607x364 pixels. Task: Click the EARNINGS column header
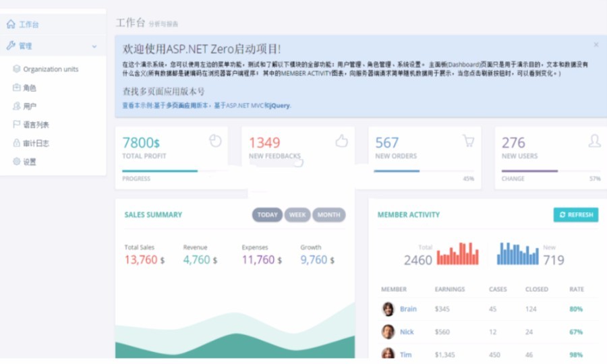tap(450, 289)
